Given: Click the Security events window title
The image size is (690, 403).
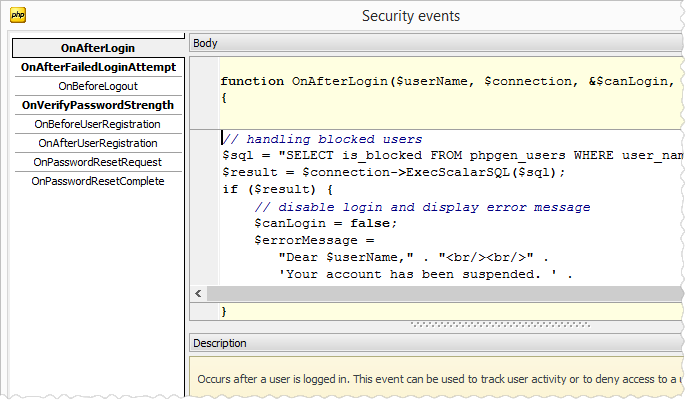Looking at the screenshot, I should (x=410, y=15).
